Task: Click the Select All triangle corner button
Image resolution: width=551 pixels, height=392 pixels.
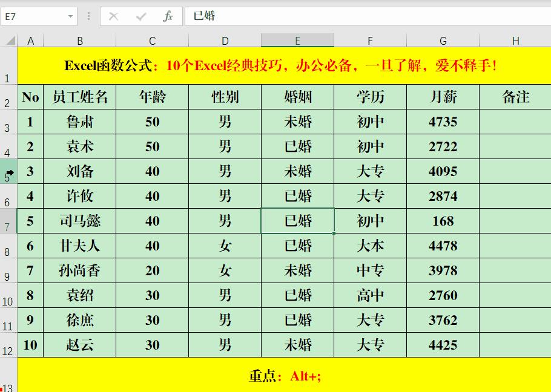Action: click(8, 41)
